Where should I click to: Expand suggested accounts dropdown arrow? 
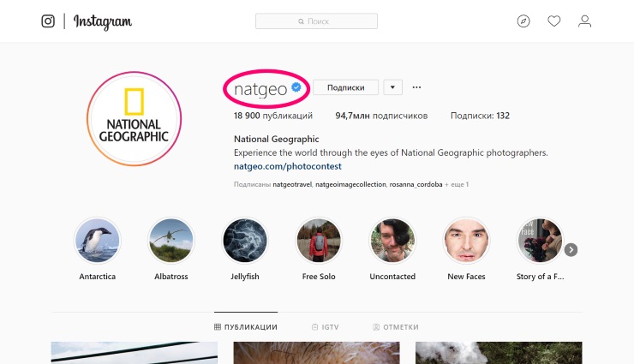tap(392, 87)
